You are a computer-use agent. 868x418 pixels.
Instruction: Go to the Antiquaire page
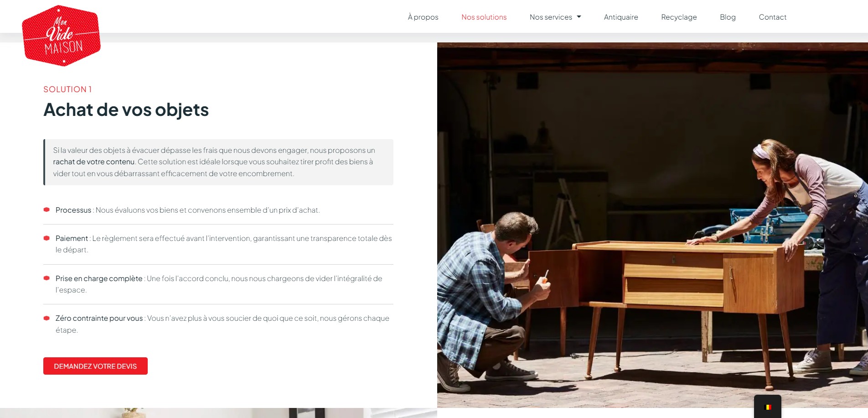click(x=621, y=17)
